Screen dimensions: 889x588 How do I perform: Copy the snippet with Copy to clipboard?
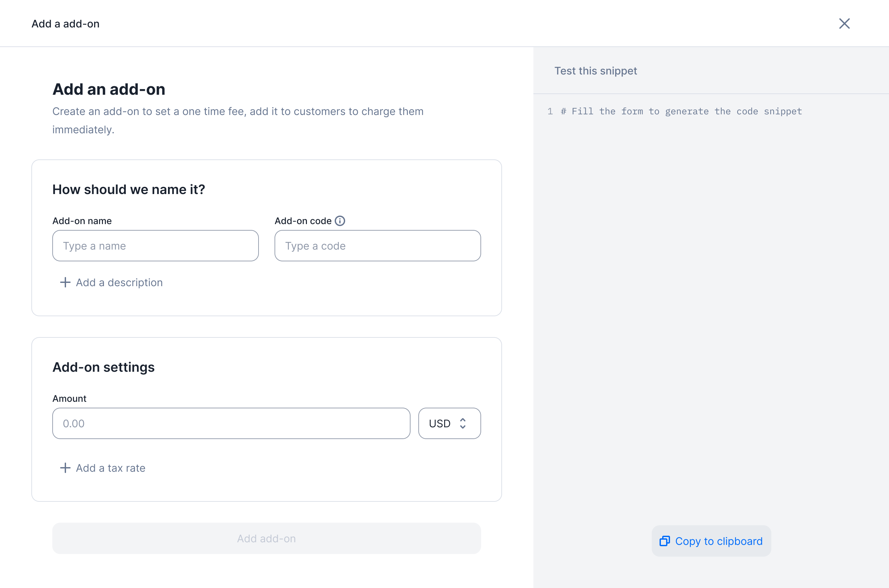(x=711, y=541)
